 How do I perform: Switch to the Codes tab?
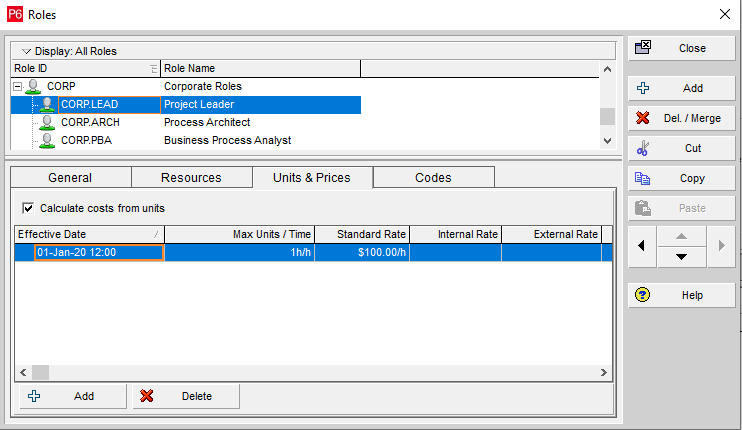click(x=433, y=178)
